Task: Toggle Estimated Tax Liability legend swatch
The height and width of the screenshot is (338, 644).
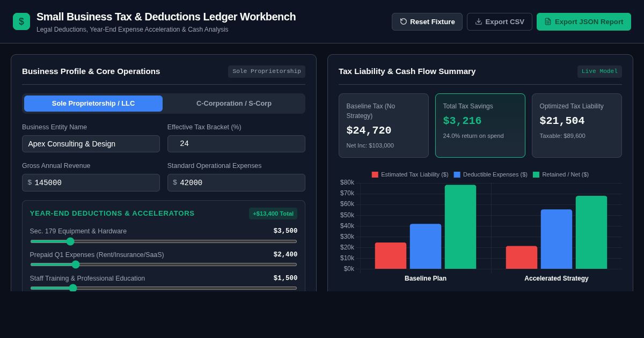Action: coord(375,174)
